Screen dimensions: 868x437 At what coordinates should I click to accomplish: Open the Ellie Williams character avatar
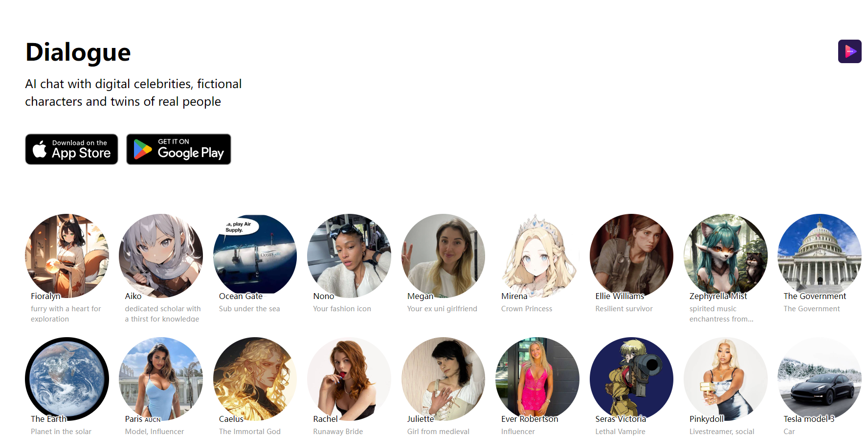point(632,256)
